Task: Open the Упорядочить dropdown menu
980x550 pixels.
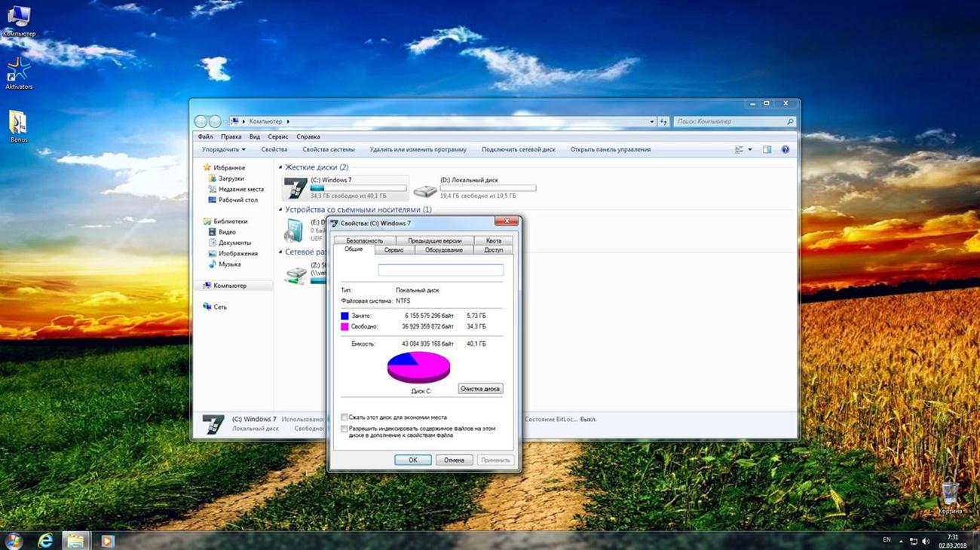Action: click(224, 150)
